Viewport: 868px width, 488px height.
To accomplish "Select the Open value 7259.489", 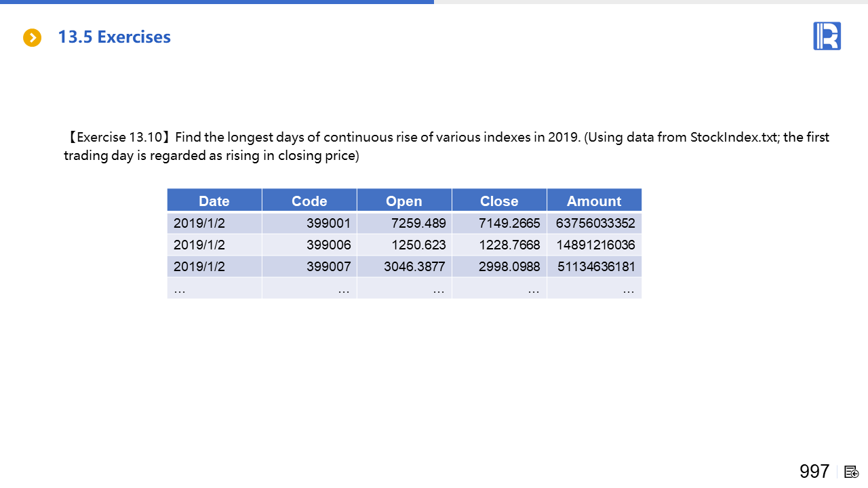I will click(x=418, y=223).
